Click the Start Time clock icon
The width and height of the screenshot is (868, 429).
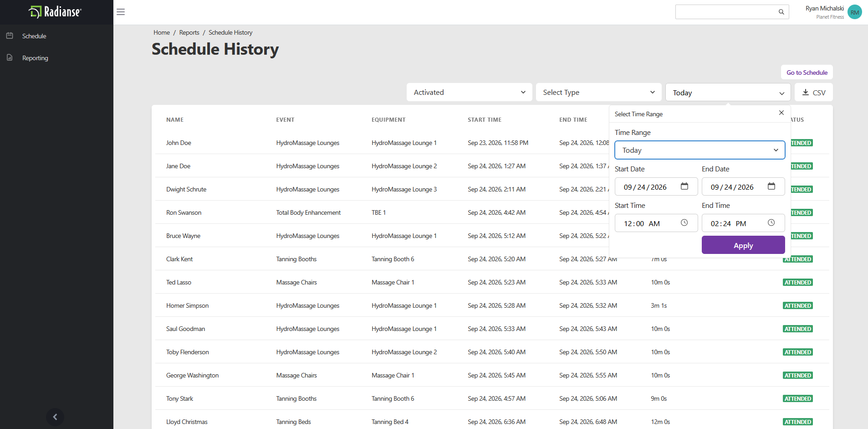pos(684,222)
